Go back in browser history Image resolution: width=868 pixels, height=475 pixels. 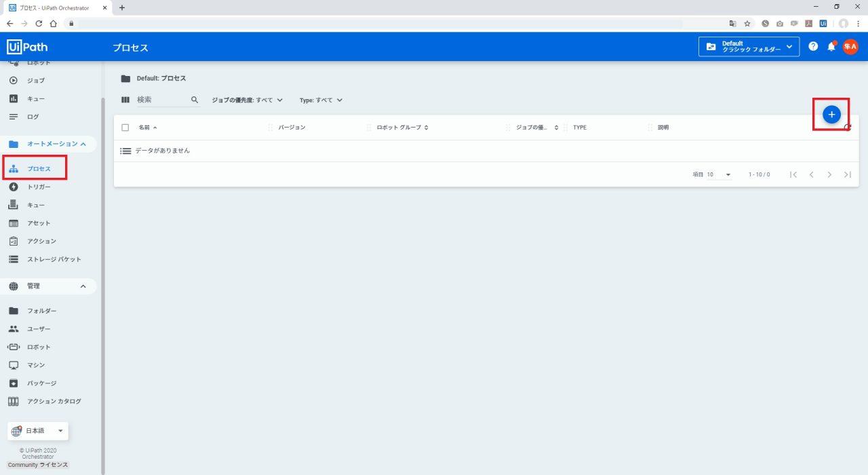click(9, 23)
